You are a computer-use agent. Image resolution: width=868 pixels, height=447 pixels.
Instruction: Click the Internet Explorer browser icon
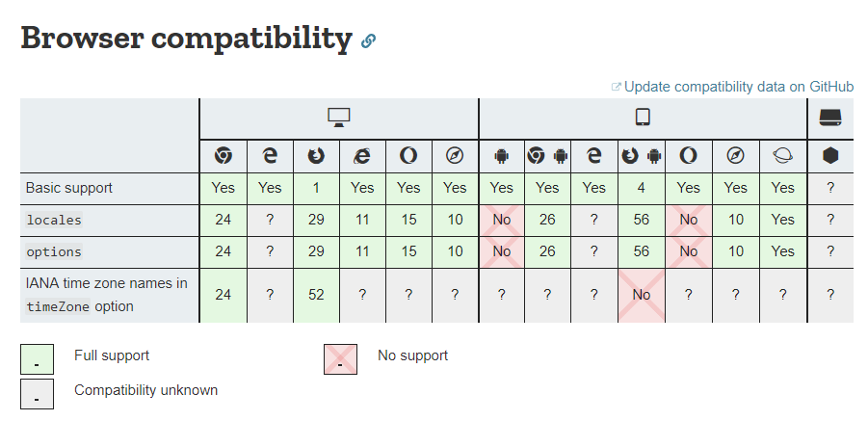pos(362,155)
